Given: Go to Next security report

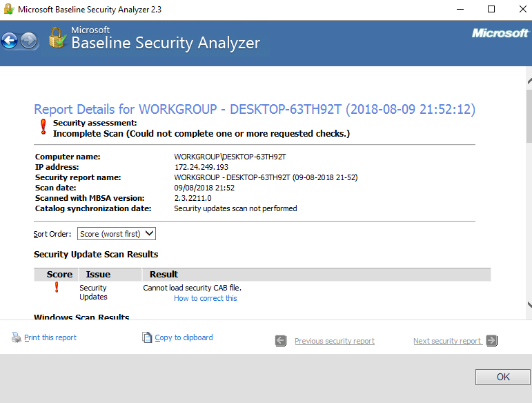Looking at the screenshot, I should (x=447, y=341).
